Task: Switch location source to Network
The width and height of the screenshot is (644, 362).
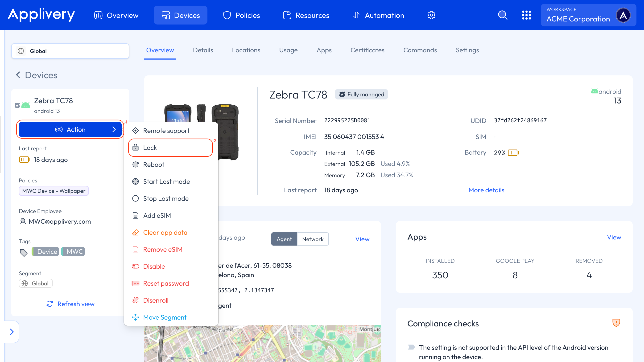Action: click(x=313, y=239)
